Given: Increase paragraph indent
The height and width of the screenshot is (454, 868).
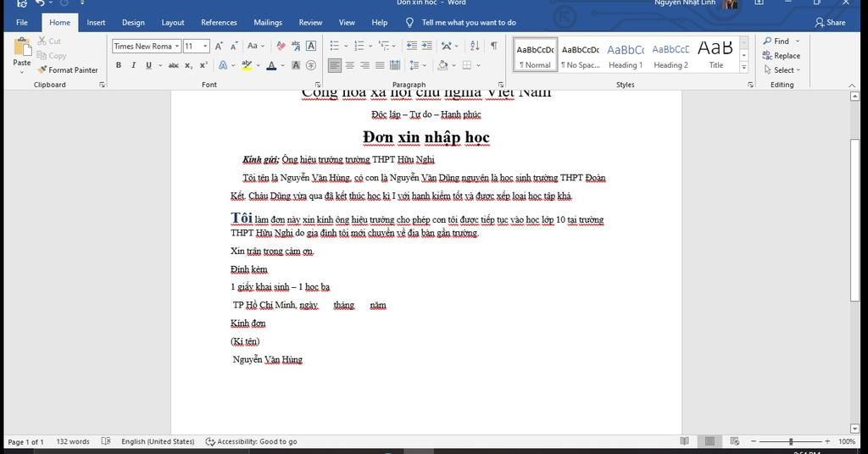Looking at the screenshot, I should (427, 46).
